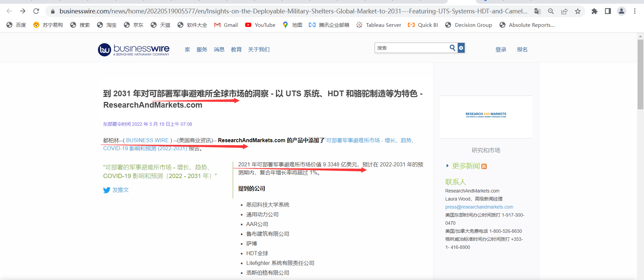Click the site search input field
Screen dimensions: 644x280
pyautogui.click(x=412, y=48)
